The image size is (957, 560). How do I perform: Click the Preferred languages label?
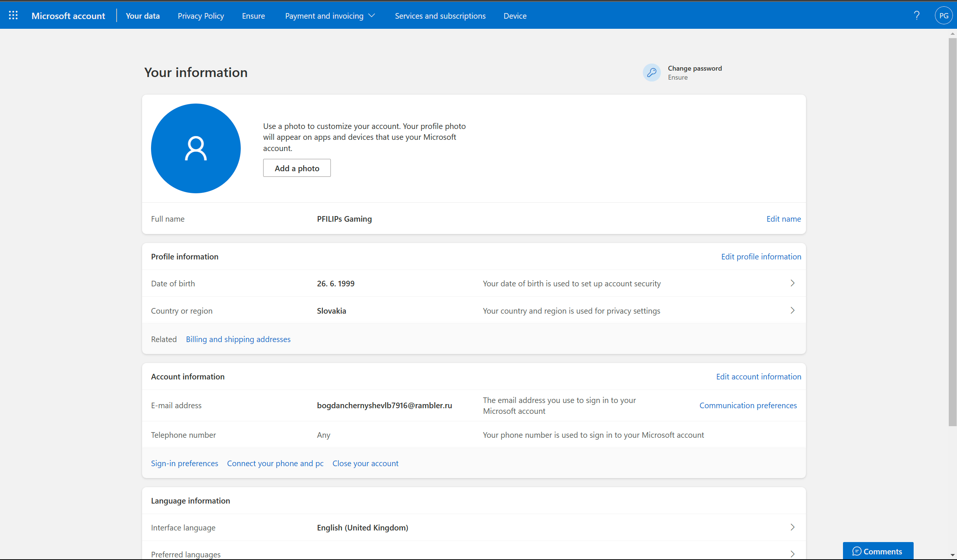pos(186,554)
